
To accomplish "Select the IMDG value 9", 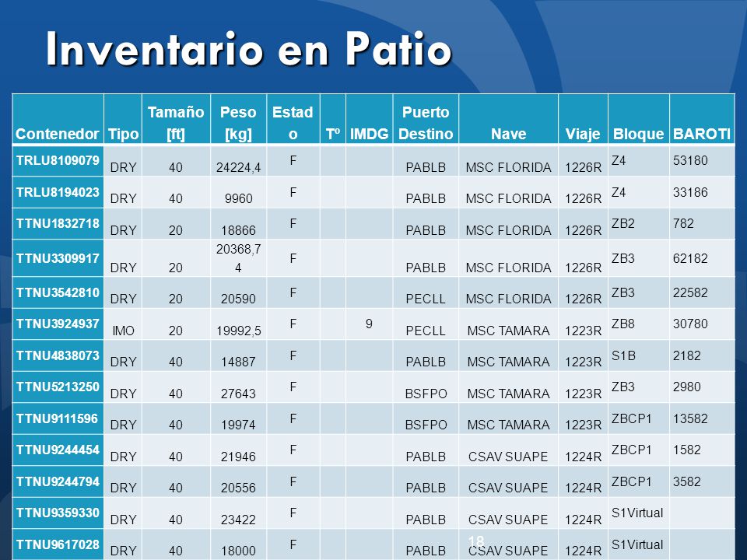I will coord(369,324).
